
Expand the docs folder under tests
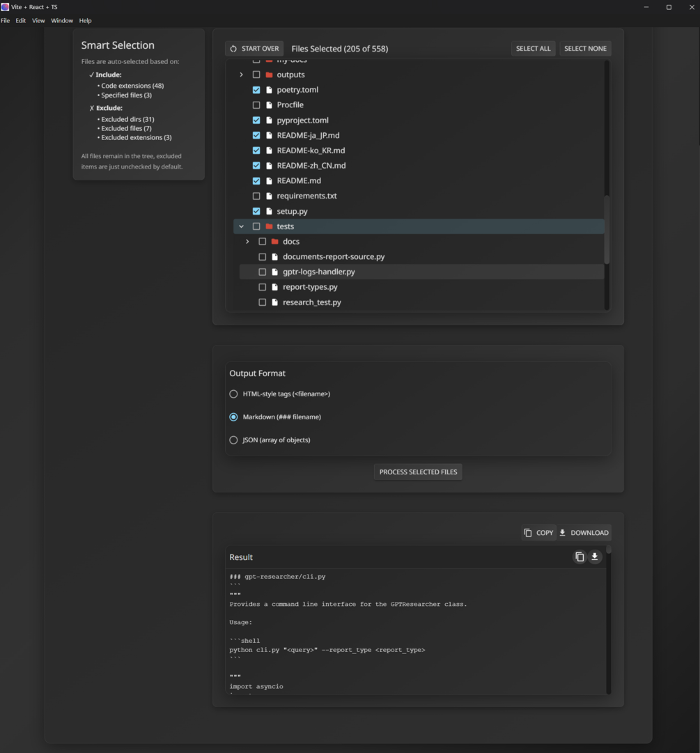point(247,242)
